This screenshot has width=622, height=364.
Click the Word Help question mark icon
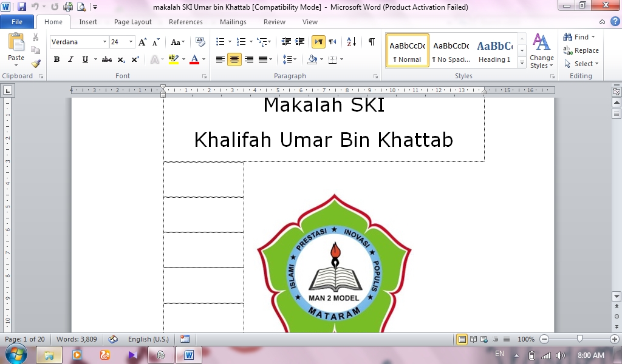tap(616, 22)
